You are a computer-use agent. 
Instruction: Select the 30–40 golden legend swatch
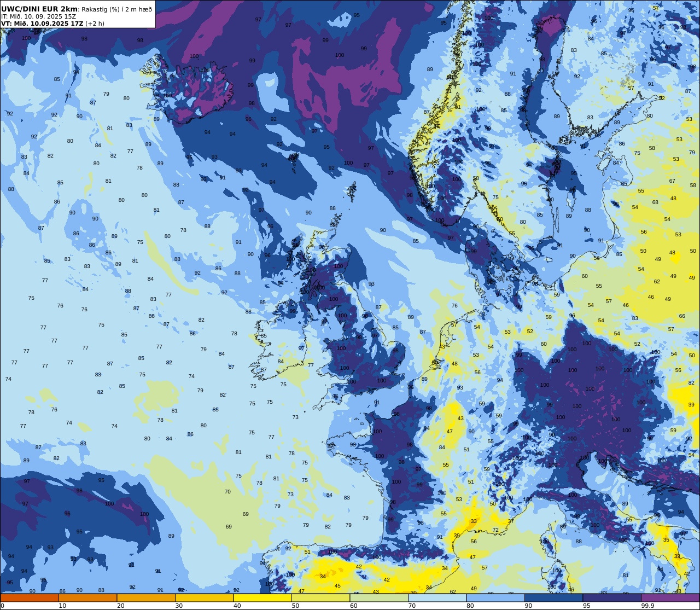point(205,597)
